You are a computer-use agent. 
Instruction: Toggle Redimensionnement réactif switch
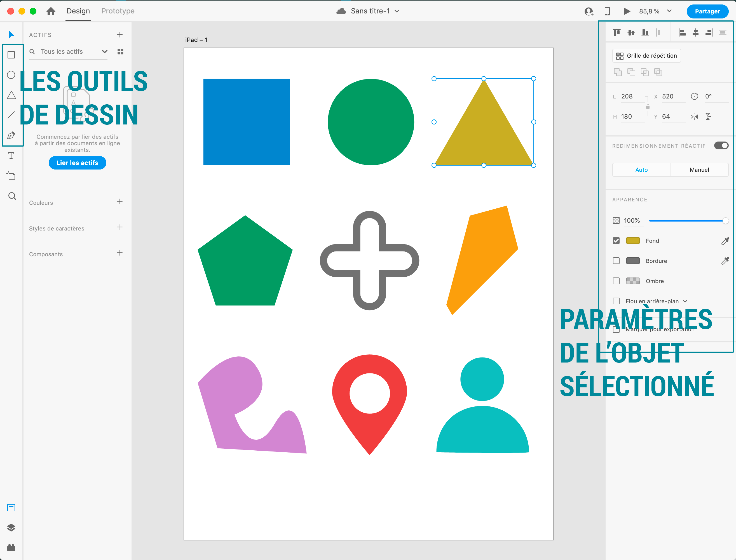coord(721,146)
